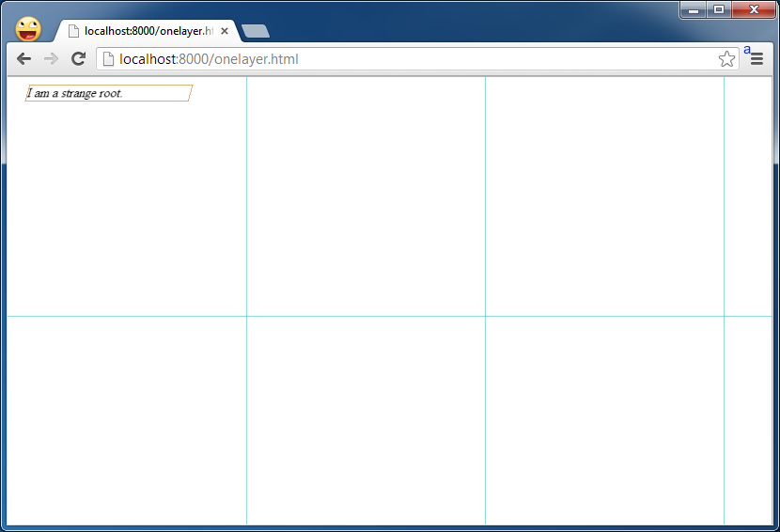Click the blue 'a' letter near the menu
Viewport: 780px width, 532px height.
pyautogui.click(x=747, y=49)
